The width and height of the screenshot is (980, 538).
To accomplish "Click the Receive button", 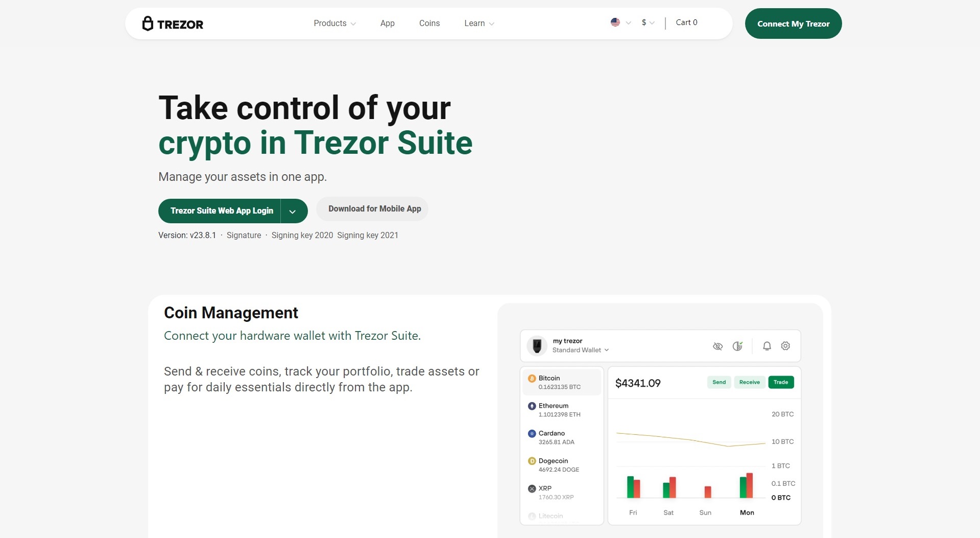I will pos(749,382).
